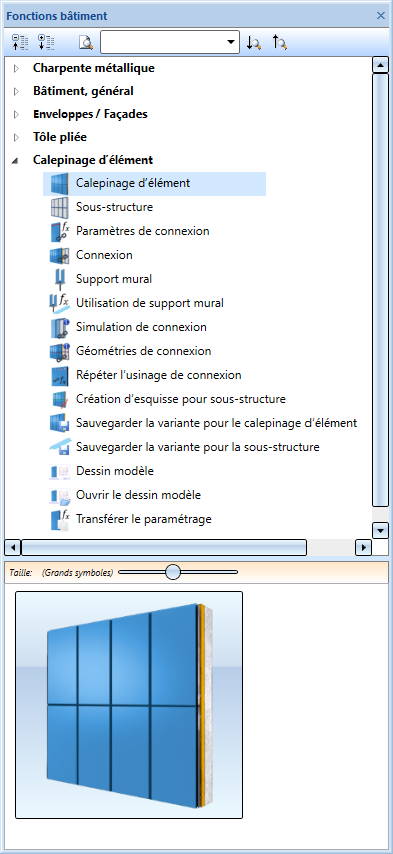
Task: Click the expand all tree toolbar icon
Action: (20, 43)
